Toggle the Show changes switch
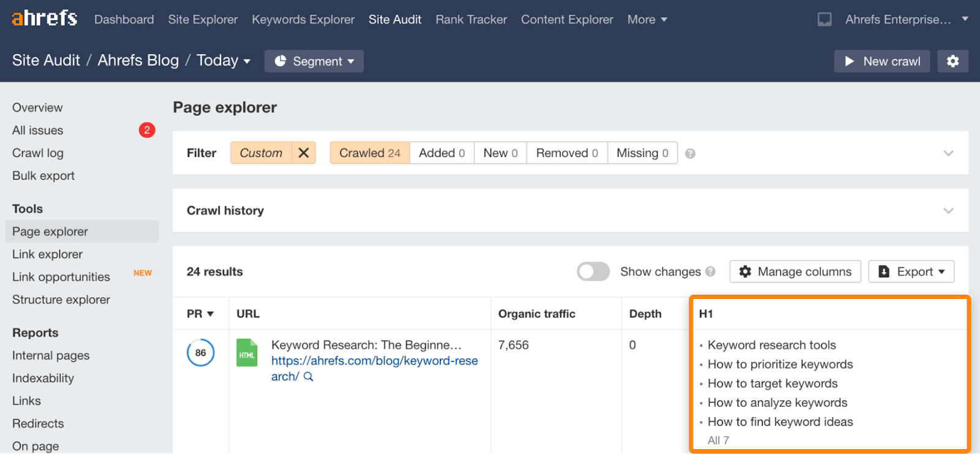Screen dimensions: 980x454 [x=593, y=271]
